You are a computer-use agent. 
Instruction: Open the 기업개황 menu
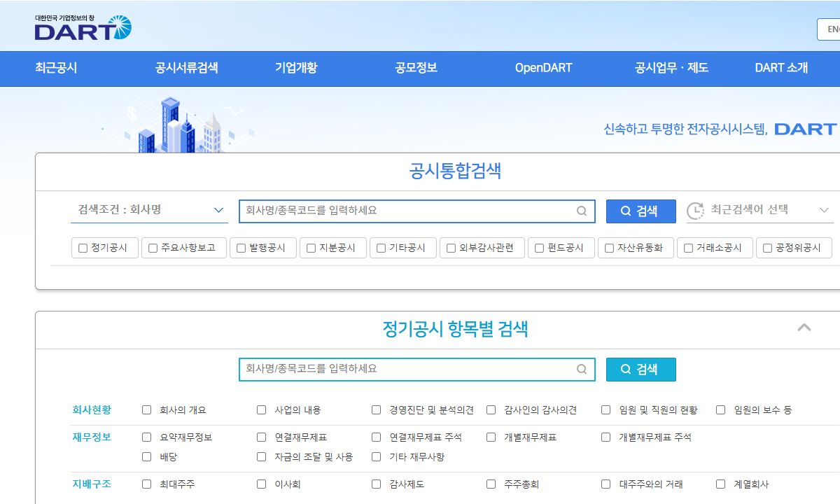tap(296, 68)
